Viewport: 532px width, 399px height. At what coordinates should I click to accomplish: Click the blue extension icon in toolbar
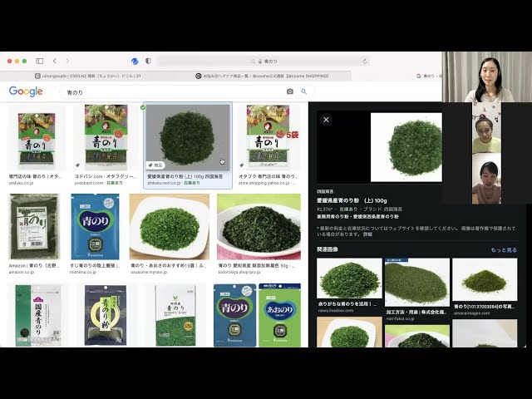(x=135, y=61)
